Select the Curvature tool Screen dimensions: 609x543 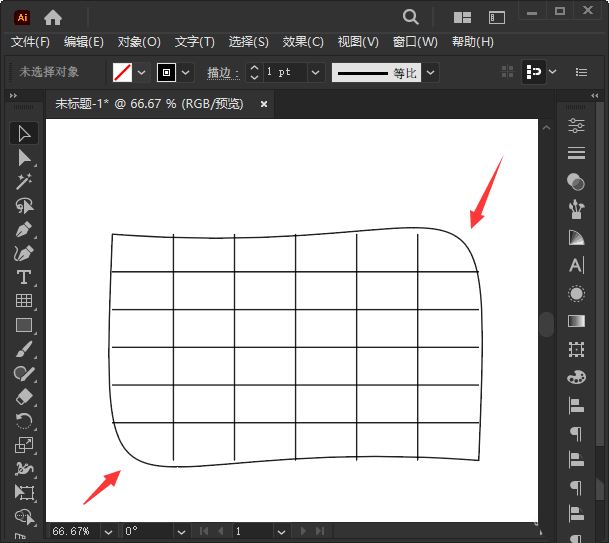(24, 253)
